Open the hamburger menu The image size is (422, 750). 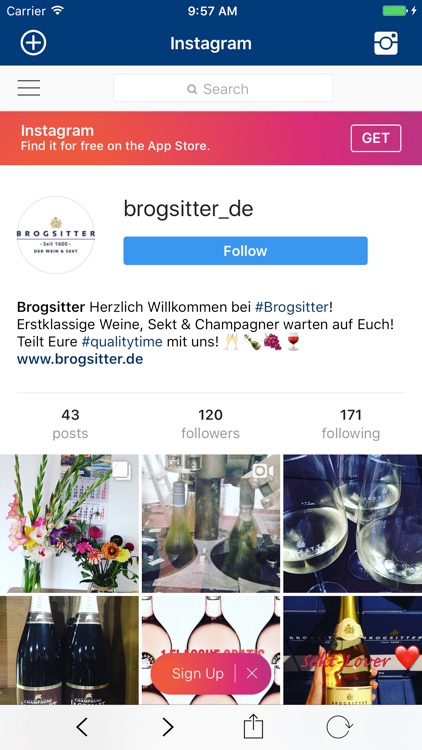click(x=29, y=88)
